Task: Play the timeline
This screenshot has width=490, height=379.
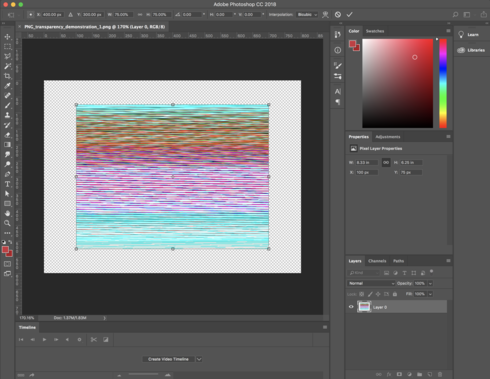Action: coord(44,340)
